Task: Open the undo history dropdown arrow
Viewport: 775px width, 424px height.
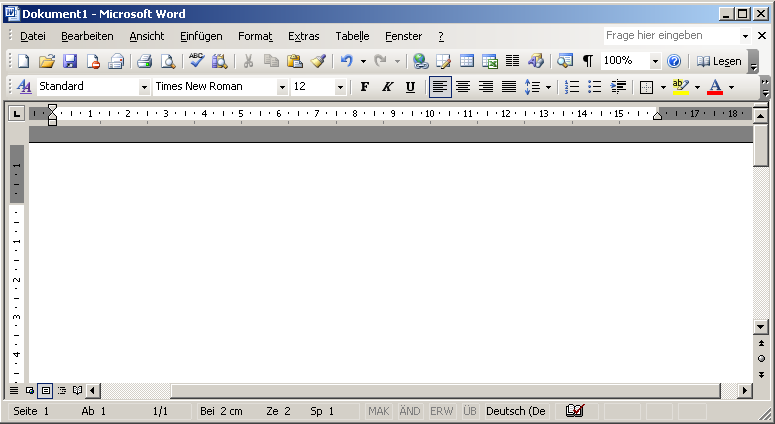Action: pyautogui.click(x=363, y=61)
